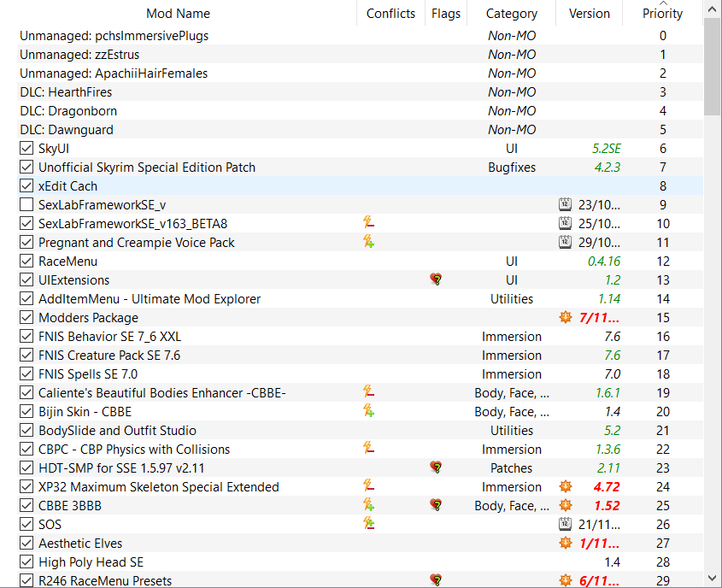
Task: Uncheck AddItemMenu - Ultimate Mod Explorer
Action: coord(26,299)
